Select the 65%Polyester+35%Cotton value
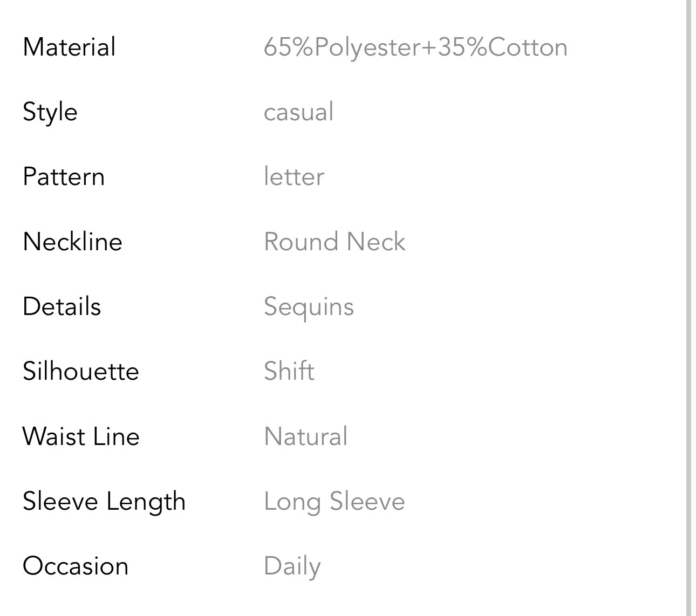The image size is (696, 616). 415,47
